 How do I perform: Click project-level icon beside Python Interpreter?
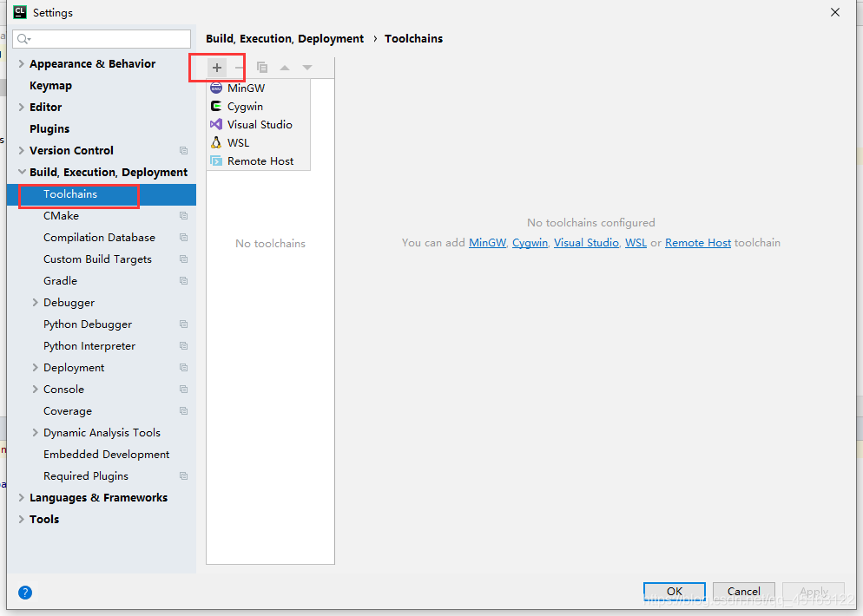184,346
